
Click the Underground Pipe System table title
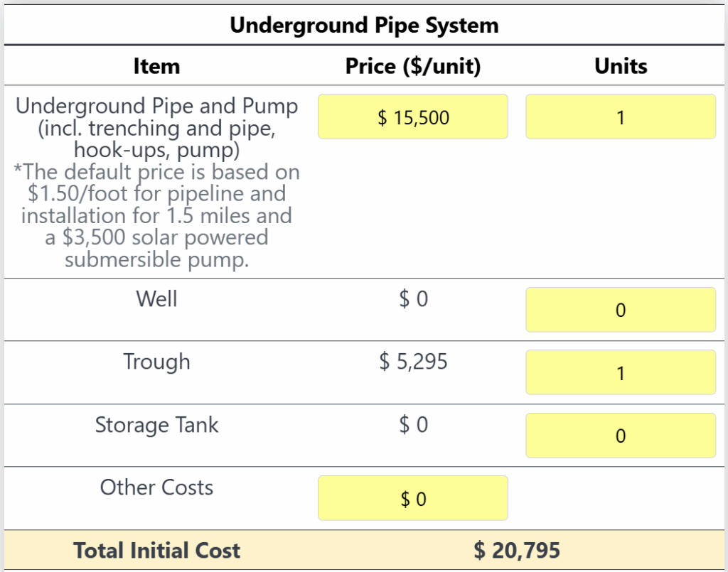[364, 25]
